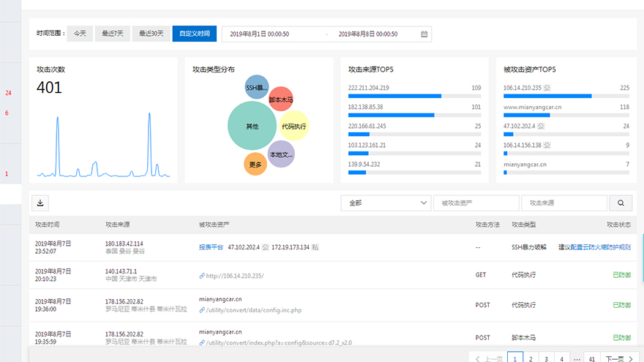Open the 报表平台 asset link

[x=211, y=247]
